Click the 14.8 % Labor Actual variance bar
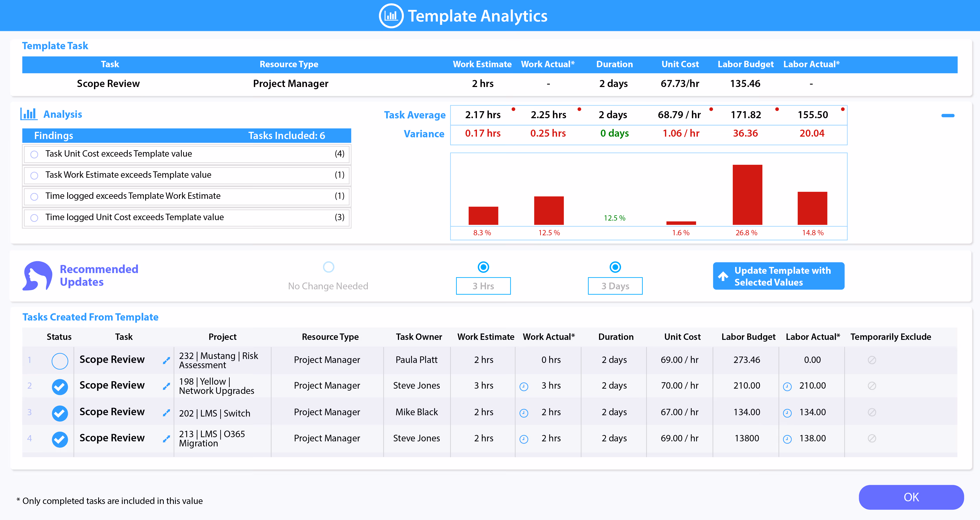 [812, 208]
